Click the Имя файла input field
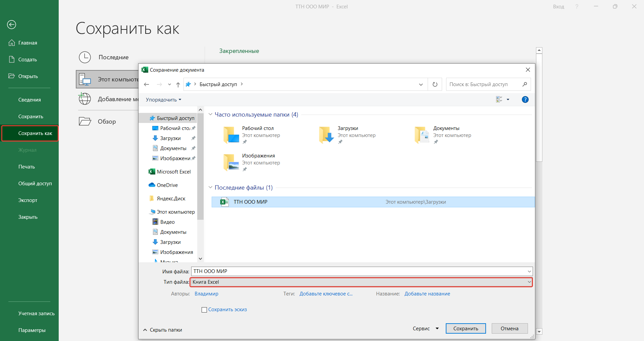Screen dimensions: 644x341 point(359,271)
